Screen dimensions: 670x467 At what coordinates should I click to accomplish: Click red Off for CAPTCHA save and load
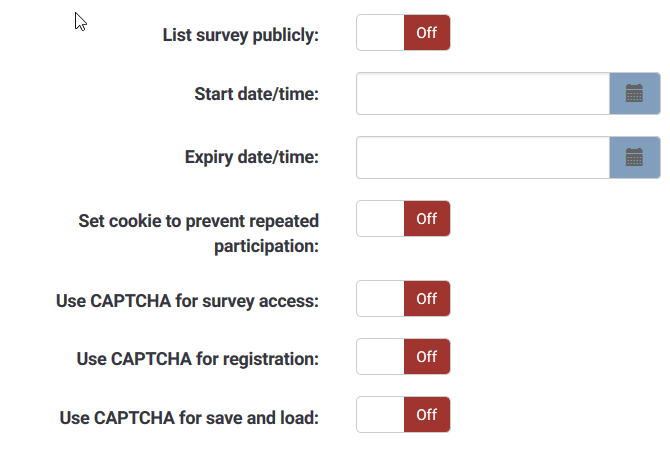(x=427, y=414)
